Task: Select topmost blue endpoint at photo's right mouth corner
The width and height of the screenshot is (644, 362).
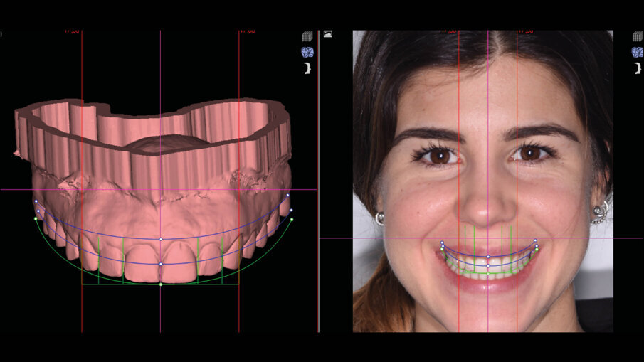Action: tap(535, 240)
